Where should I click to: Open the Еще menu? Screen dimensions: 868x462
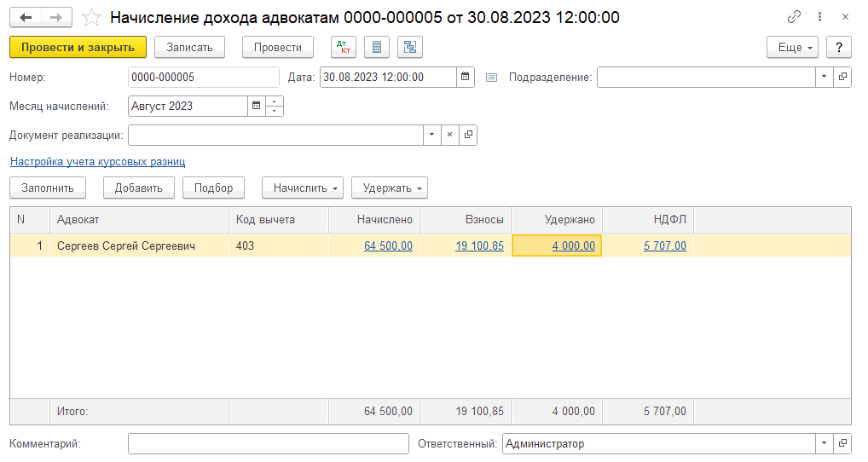tap(792, 47)
